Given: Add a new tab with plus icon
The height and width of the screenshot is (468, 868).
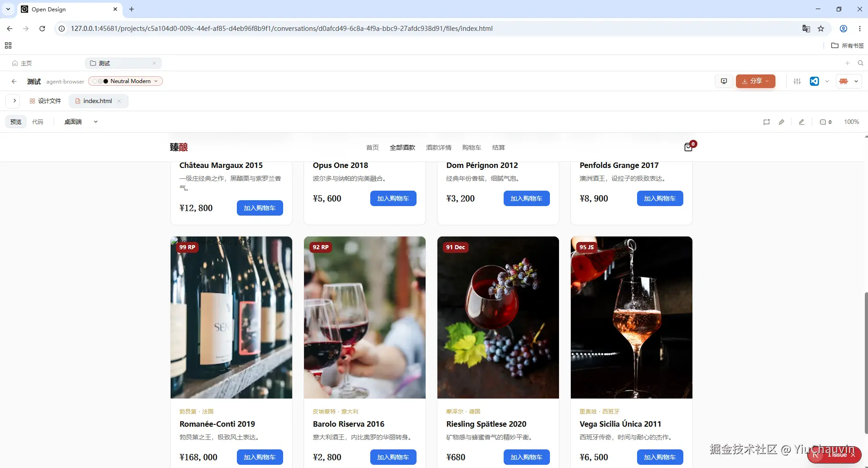Looking at the screenshot, I should (x=848, y=63).
